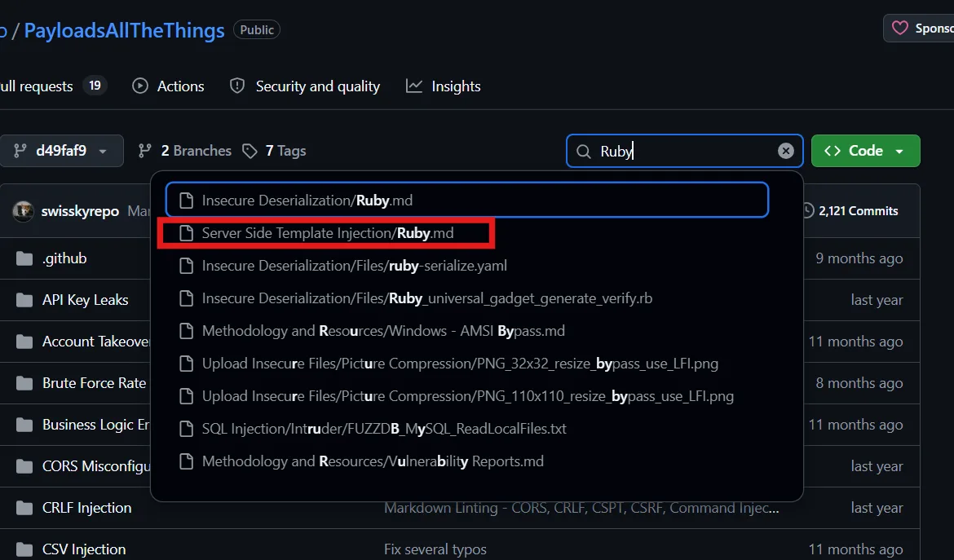The image size is (954, 560).
Task: Open the Actions tab
Action: (169, 86)
